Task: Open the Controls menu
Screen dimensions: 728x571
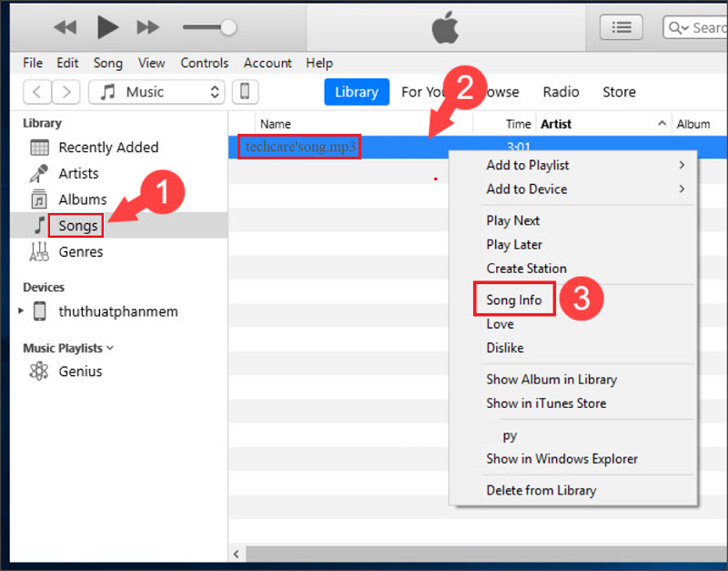Action: tap(205, 63)
